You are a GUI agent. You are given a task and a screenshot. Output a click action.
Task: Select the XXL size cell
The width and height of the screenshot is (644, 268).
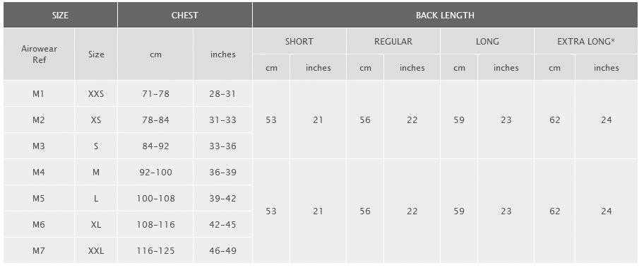pyautogui.click(x=96, y=250)
